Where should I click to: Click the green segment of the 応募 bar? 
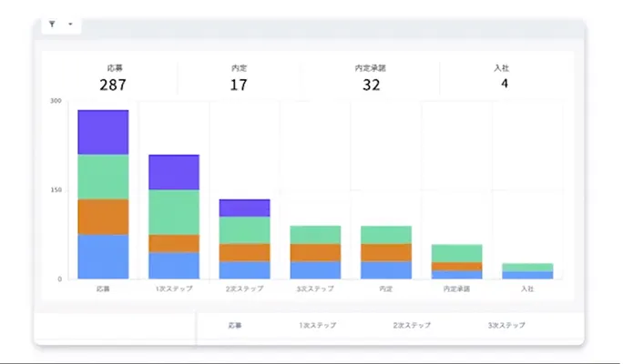click(103, 177)
